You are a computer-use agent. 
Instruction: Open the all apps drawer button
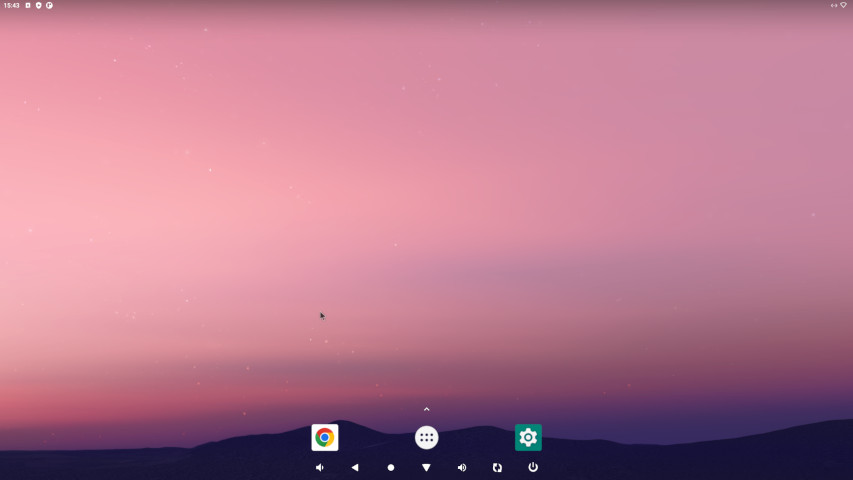[426, 438]
